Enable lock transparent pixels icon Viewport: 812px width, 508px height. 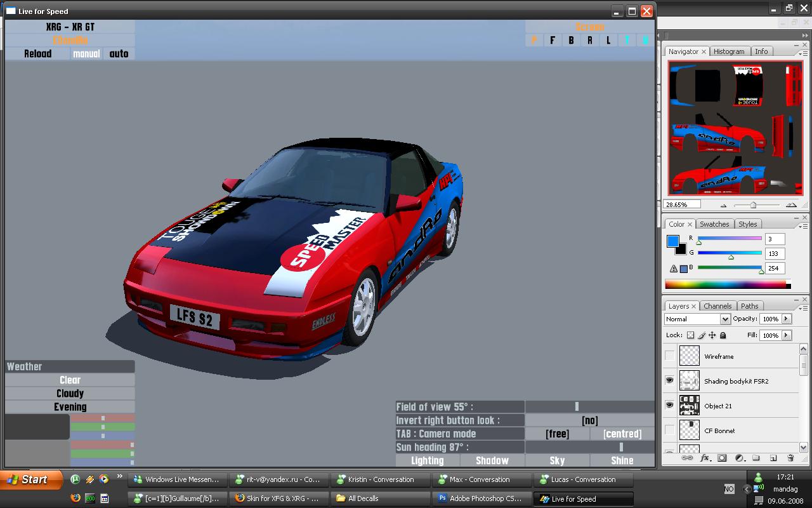point(690,335)
